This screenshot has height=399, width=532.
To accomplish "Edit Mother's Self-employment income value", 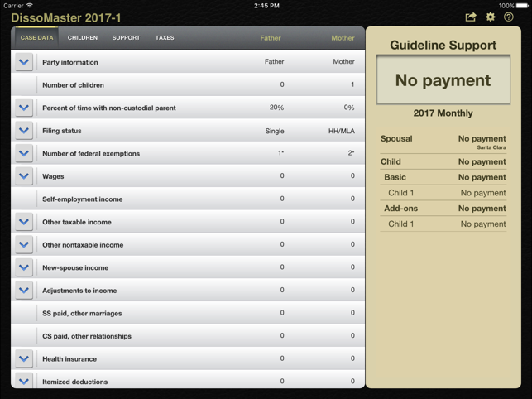I will tap(352, 199).
